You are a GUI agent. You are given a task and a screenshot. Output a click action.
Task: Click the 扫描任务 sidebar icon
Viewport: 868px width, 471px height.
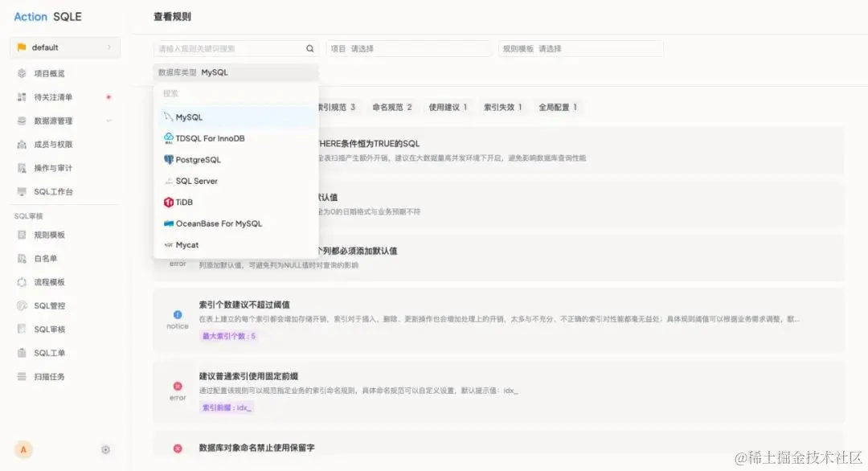click(x=22, y=376)
